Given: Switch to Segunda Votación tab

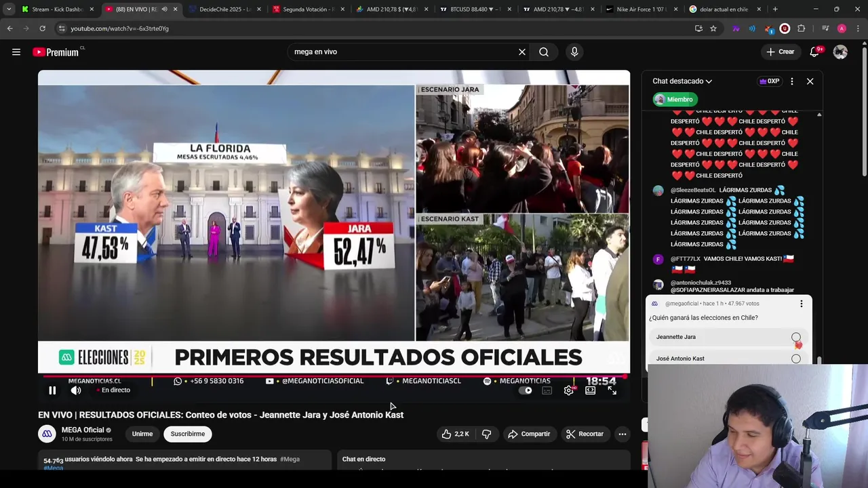Looking at the screenshot, I should click(x=308, y=9).
